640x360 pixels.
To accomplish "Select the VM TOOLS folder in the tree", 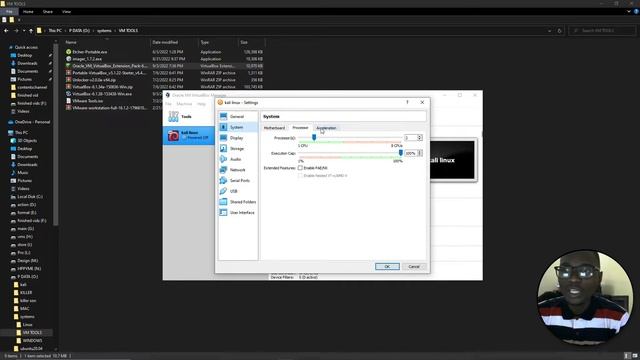I will [32, 333].
